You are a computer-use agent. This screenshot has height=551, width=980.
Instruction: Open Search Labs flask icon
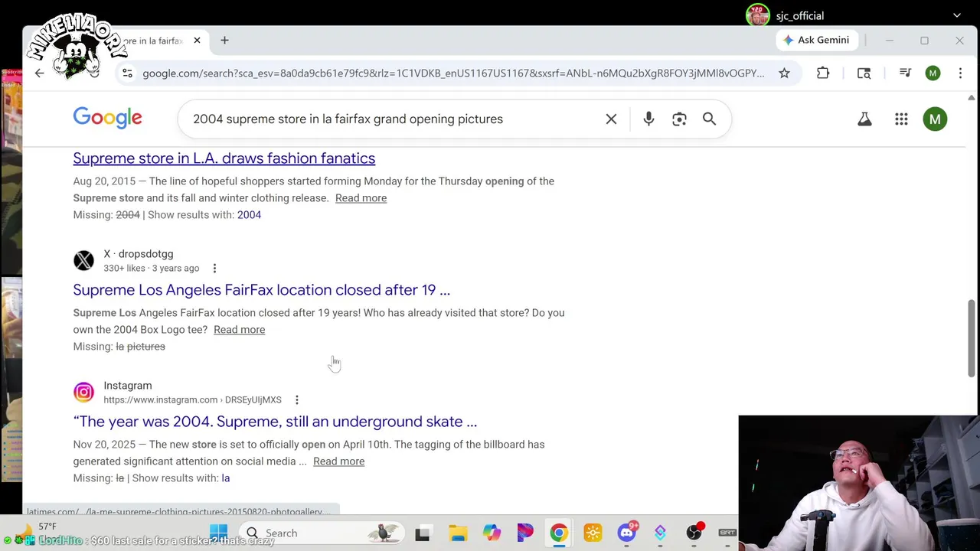(864, 119)
